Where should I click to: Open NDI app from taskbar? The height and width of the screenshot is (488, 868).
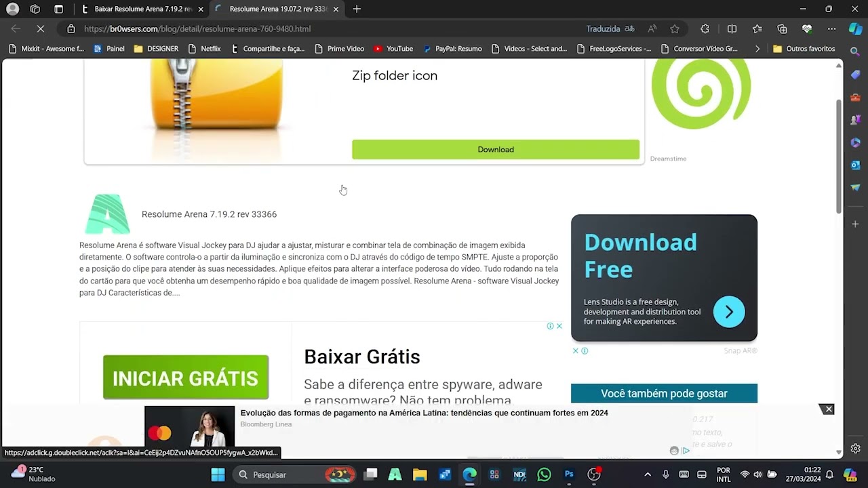click(x=519, y=474)
